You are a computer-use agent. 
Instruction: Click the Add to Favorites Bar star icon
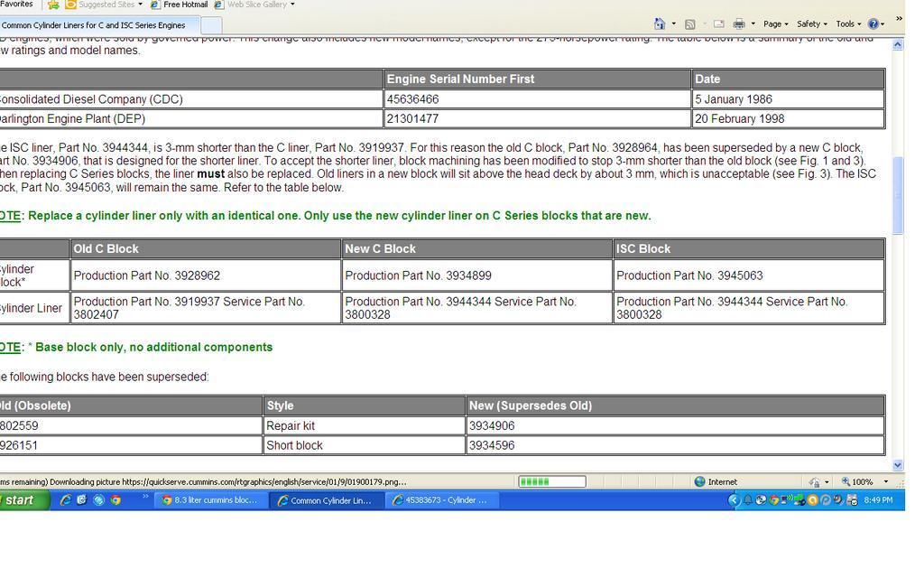pos(53,5)
